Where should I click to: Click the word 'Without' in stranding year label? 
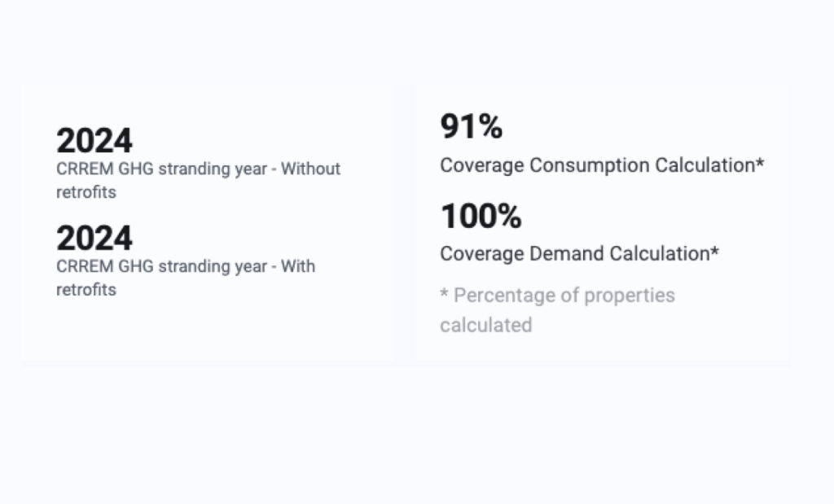coord(310,169)
